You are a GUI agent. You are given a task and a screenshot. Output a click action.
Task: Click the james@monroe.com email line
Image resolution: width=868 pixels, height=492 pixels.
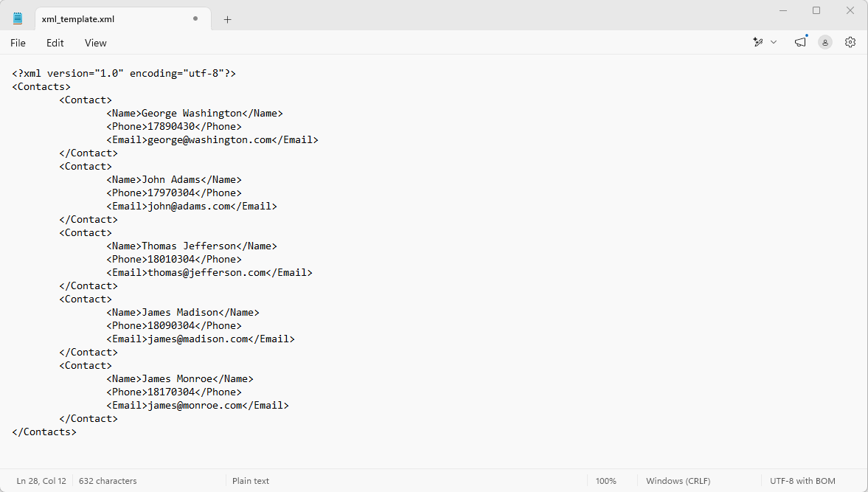[x=198, y=405]
